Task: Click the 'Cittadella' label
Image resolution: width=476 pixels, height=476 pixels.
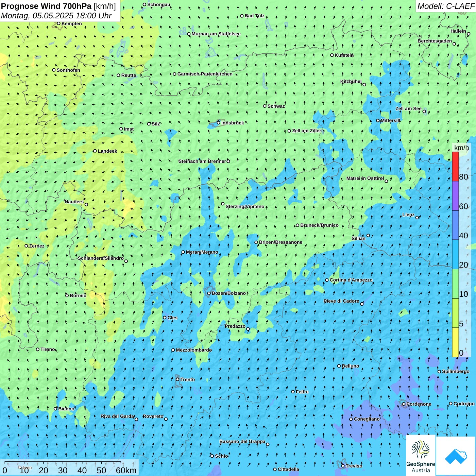Action: point(288,469)
